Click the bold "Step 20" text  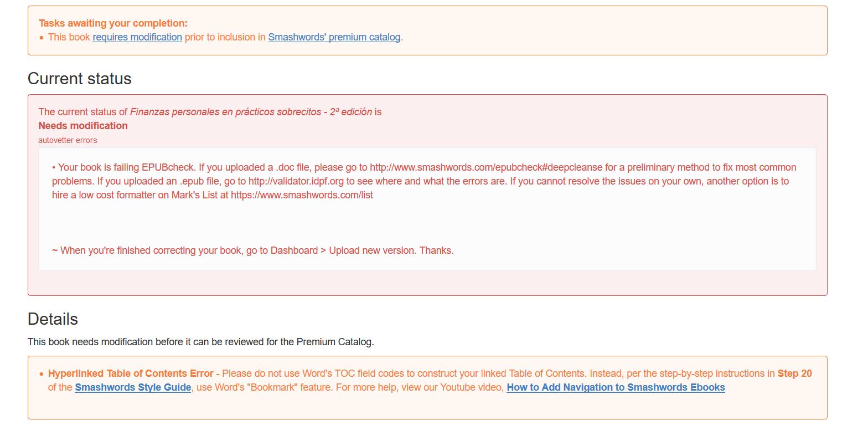[x=794, y=373]
